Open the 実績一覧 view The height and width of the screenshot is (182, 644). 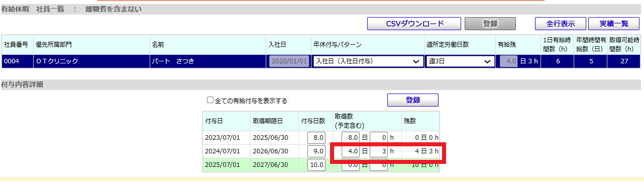[614, 24]
